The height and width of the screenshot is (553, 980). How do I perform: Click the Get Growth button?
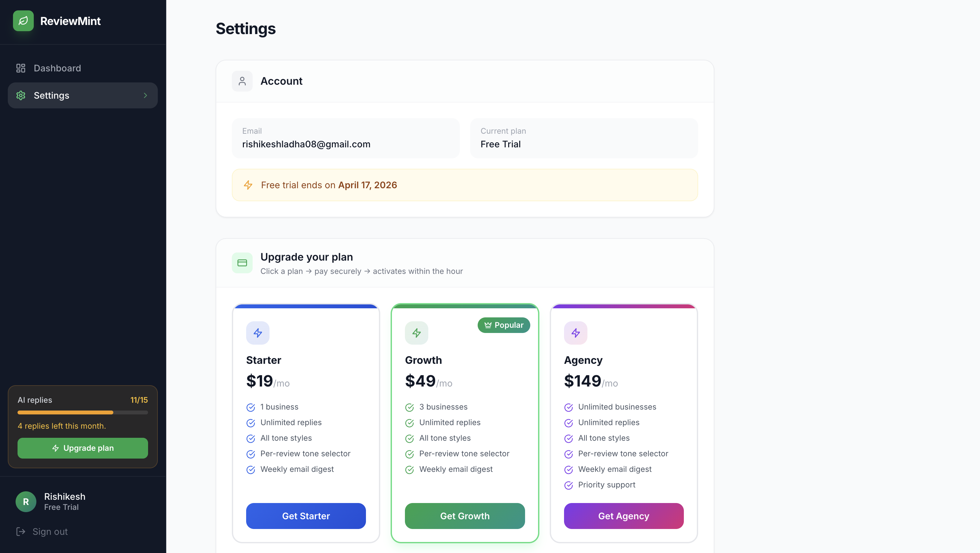465,516
